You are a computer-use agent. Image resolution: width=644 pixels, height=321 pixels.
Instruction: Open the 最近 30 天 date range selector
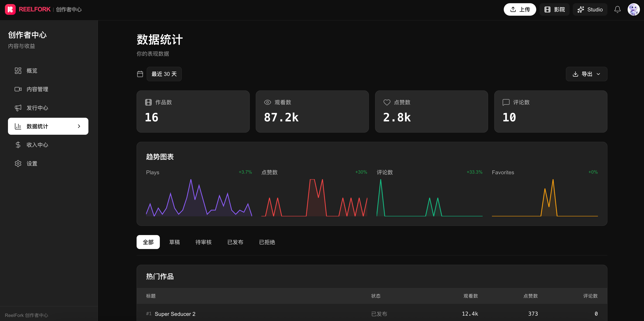164,74
